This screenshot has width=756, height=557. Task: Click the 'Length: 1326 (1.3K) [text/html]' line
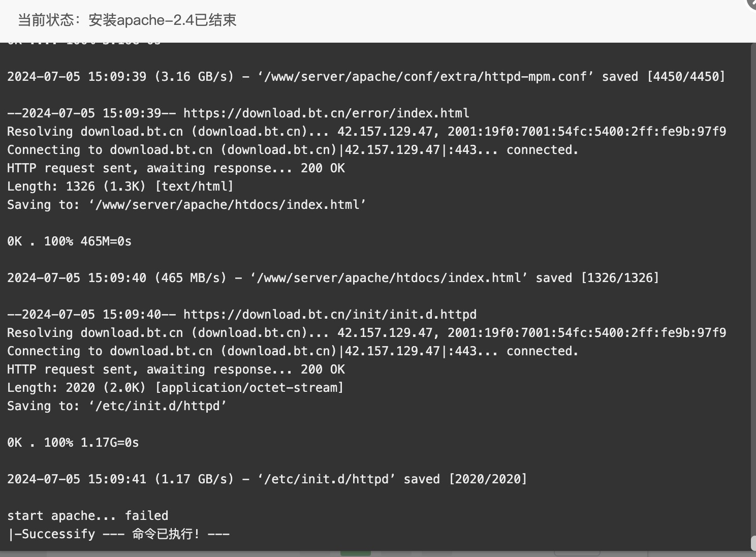(x=120, y=187)
